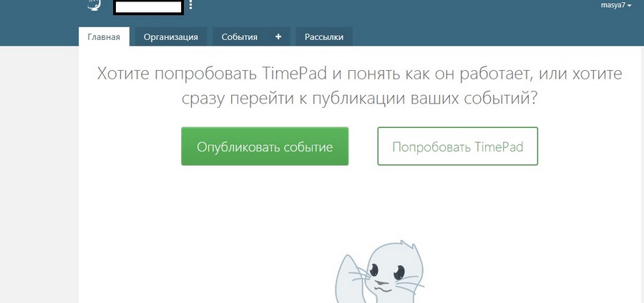Open the masya7 user dropdown
Viewport: 644px width, 303px height.
click(615, 6)
